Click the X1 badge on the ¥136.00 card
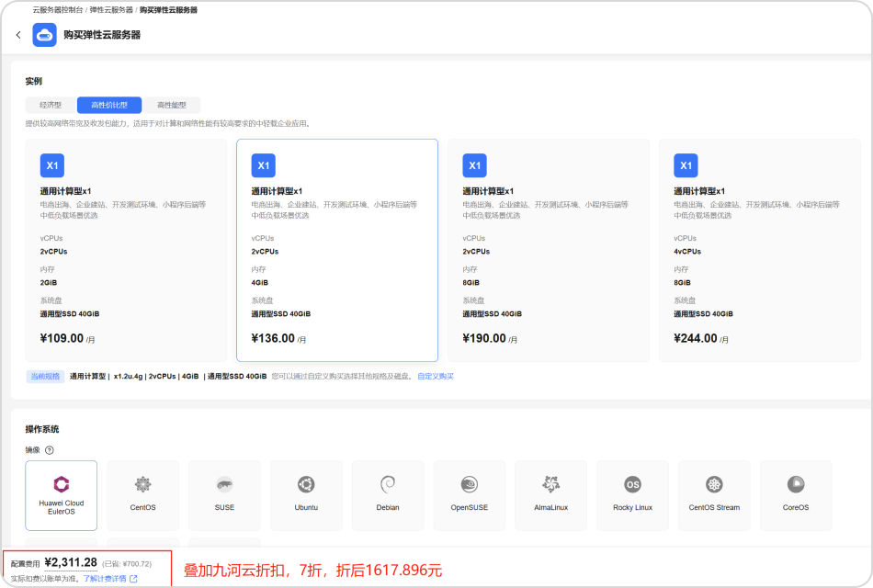Image resolution: width=873 pixels, height=588 pixels. coord(264,165)
